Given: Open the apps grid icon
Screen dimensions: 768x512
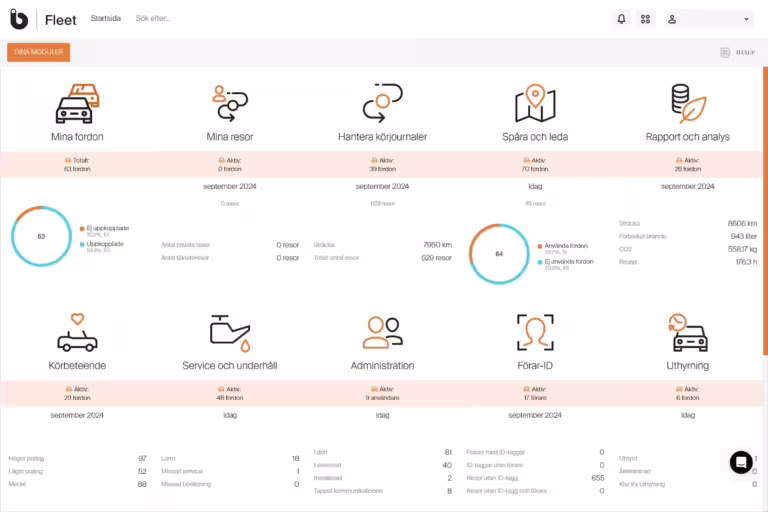Looking at the screenshot, I should tap(646, 19).
